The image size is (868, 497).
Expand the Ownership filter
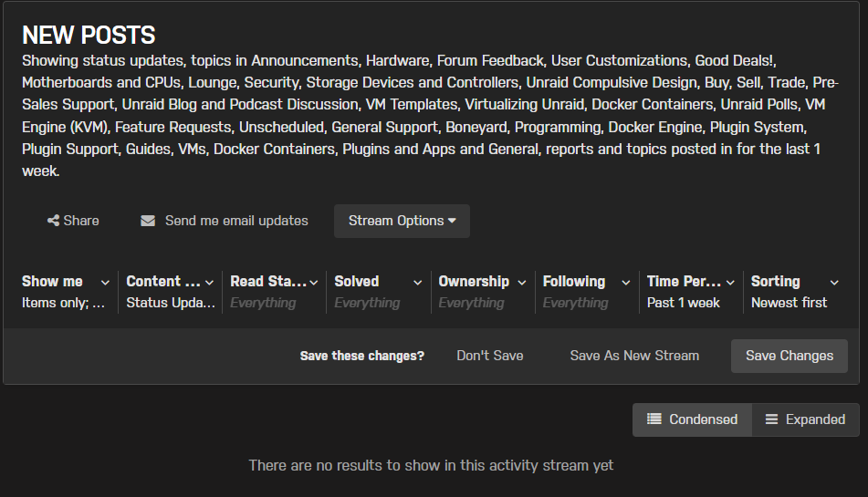pos(482,291)
